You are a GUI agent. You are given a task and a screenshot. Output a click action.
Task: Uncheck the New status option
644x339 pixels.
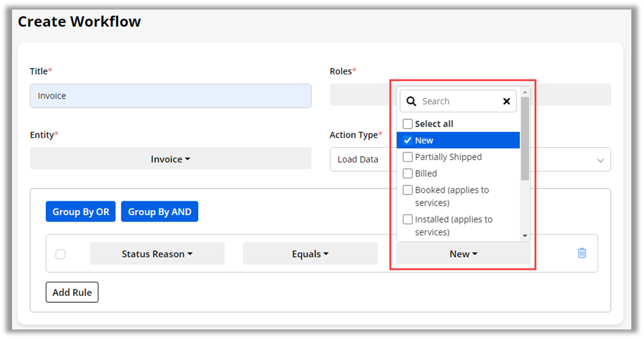[x=408, y=140]
